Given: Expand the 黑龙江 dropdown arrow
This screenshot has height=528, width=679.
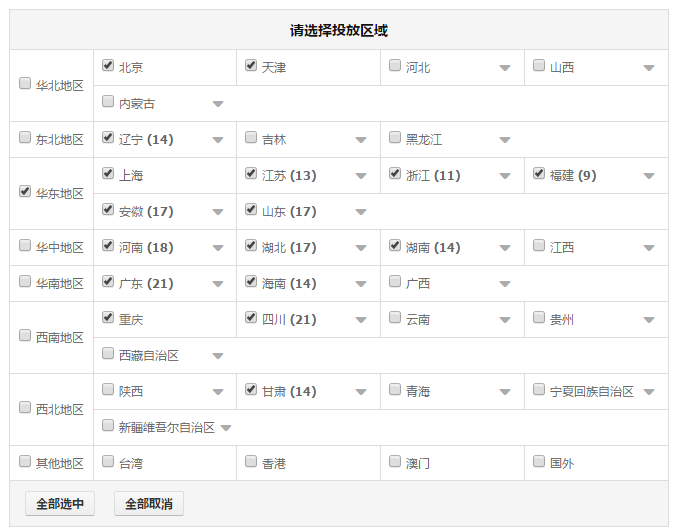Looking at the screenshot, I should coord(505,140).
